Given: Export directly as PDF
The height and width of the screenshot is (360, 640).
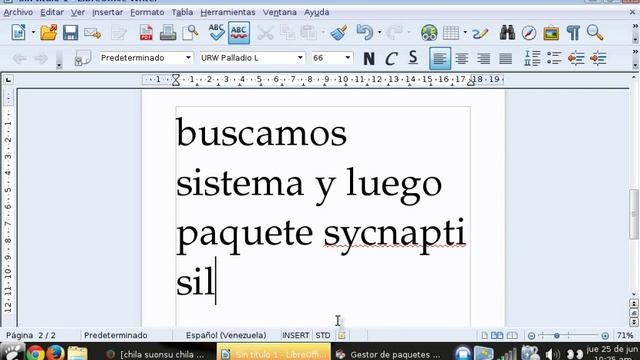Looking at the screenshot, I should point(146,32).
